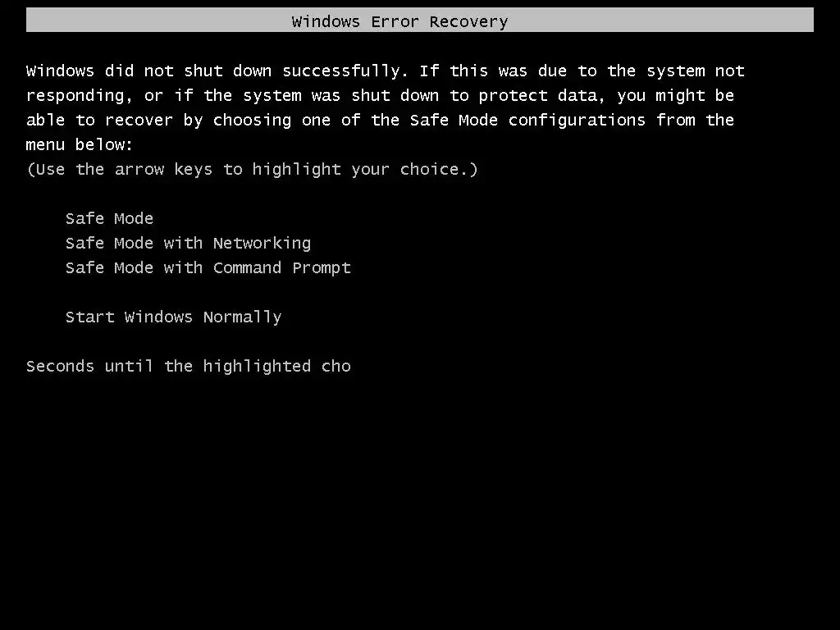Click 'configurations' word in the description paragraph

click(577, 121)
